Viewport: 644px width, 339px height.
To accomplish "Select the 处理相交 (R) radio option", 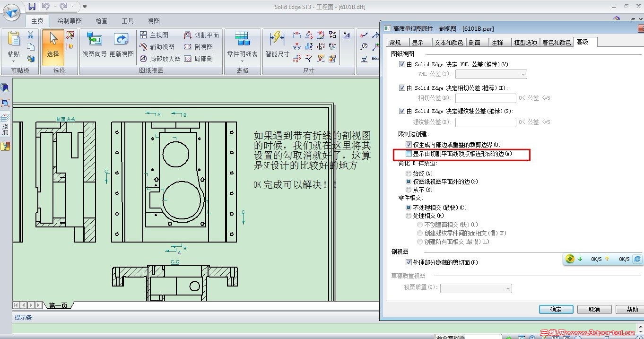I will pyautogui.click(x=409, y=216).
